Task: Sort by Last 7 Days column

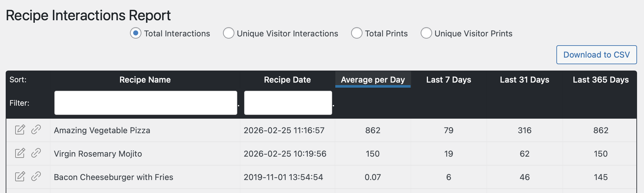Action: pos(449,80)
